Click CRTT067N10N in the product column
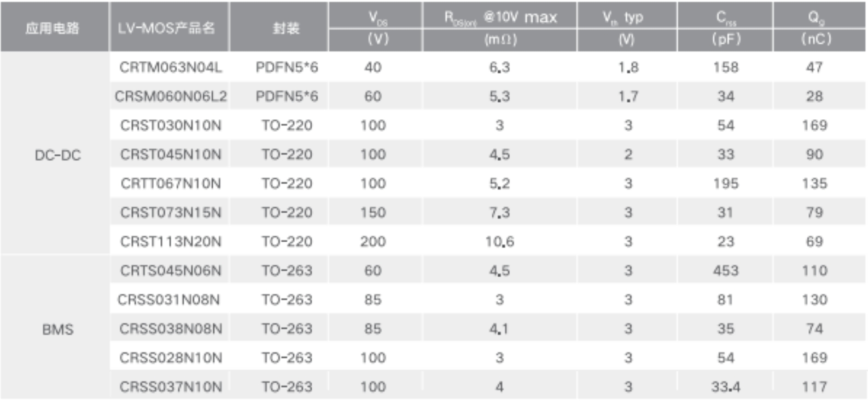Screen dimensions: 868x403 point(170,183)
